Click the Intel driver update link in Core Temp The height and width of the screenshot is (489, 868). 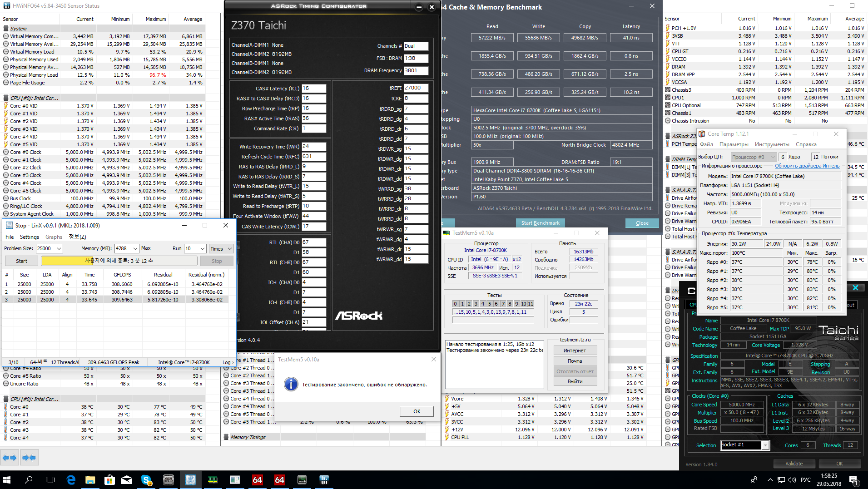click(x=807, y=166)
